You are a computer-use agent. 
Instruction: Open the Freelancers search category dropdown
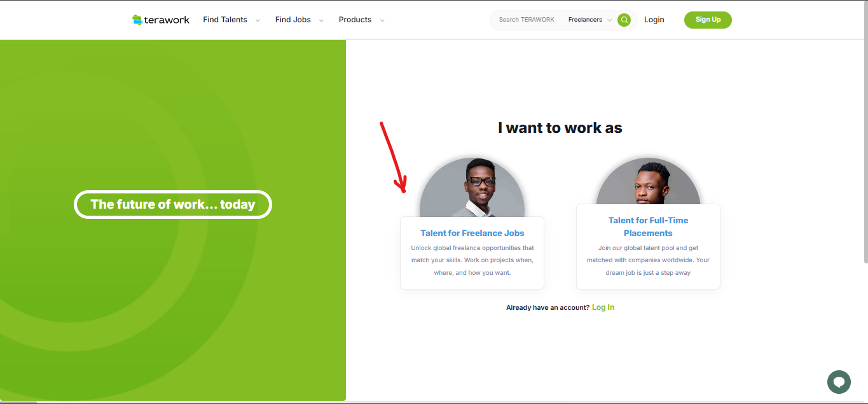(590, 20)
